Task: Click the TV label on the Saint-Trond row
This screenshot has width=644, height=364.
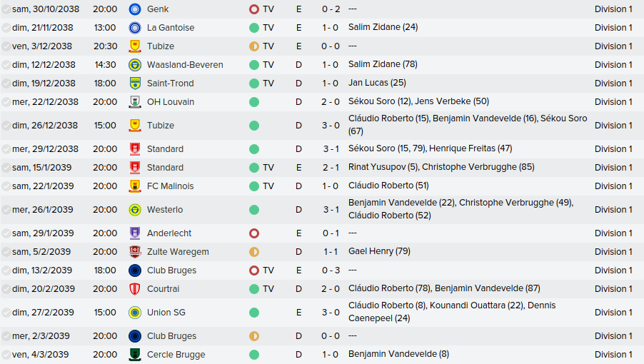Action: (268, 84)
